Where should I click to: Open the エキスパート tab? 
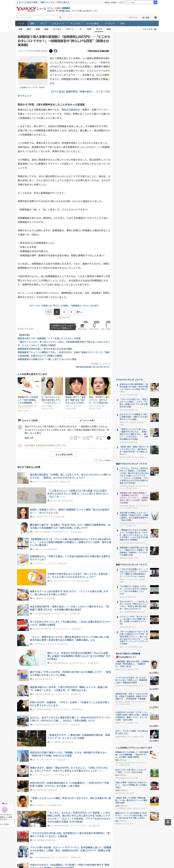[58, 24]
